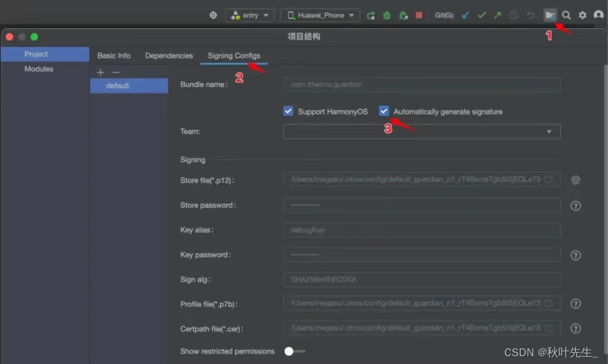Screen dimensions: 608x364
Task: Click the Profile file browse folder icon
Action: click(x=549, y=303)
